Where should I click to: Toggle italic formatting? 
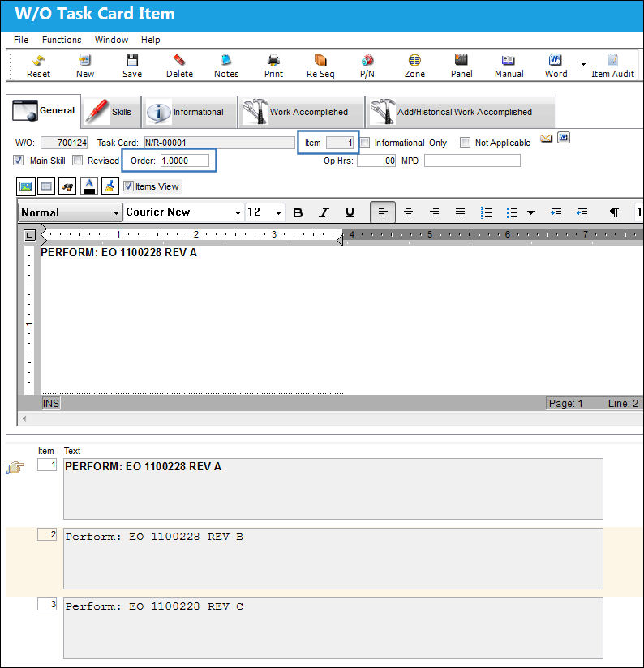coord(324,212)
